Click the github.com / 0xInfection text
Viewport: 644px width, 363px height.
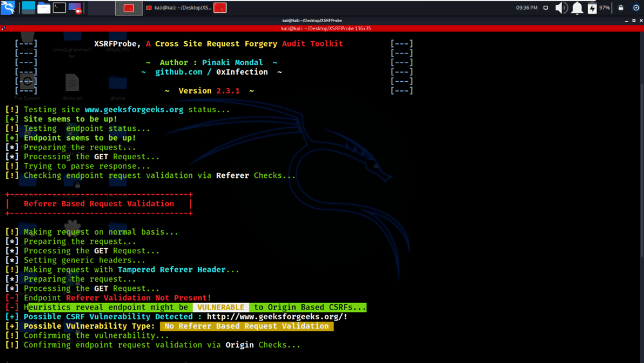pos(211,72)
